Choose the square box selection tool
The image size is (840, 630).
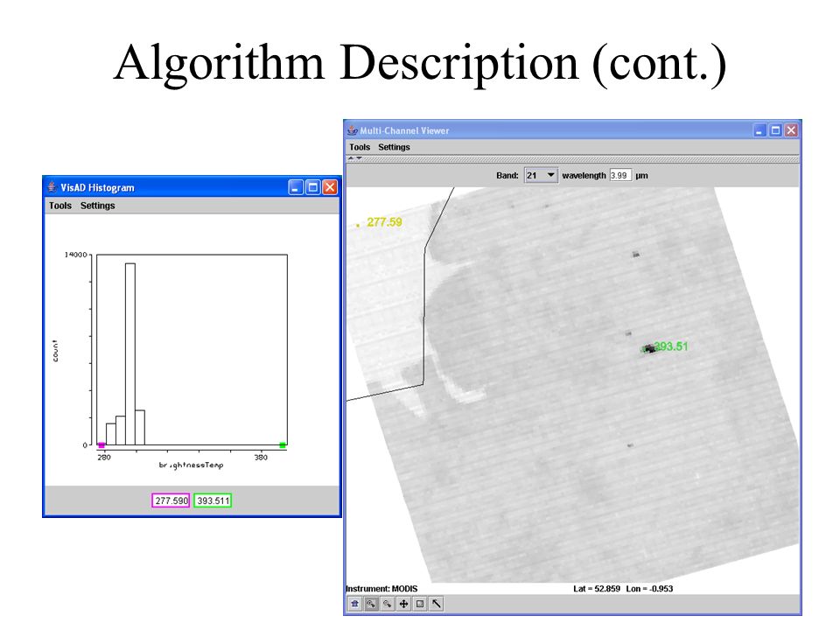tap(420, 604)
